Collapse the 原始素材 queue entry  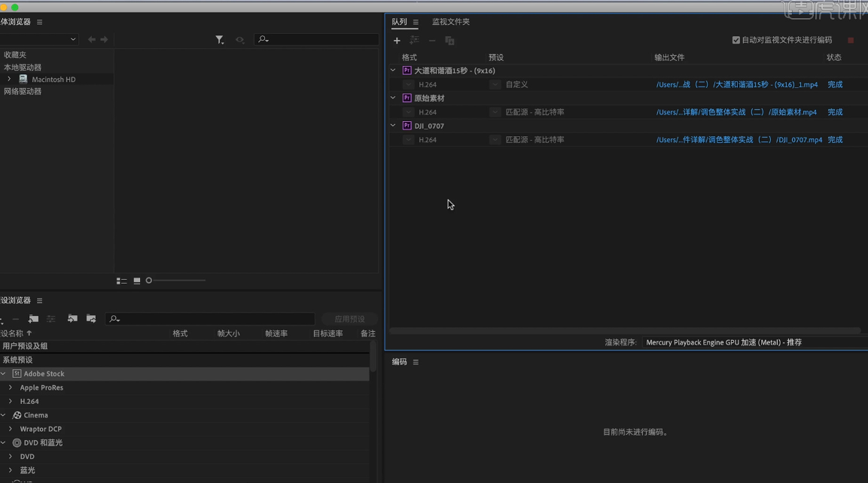(x=392, y=97)
